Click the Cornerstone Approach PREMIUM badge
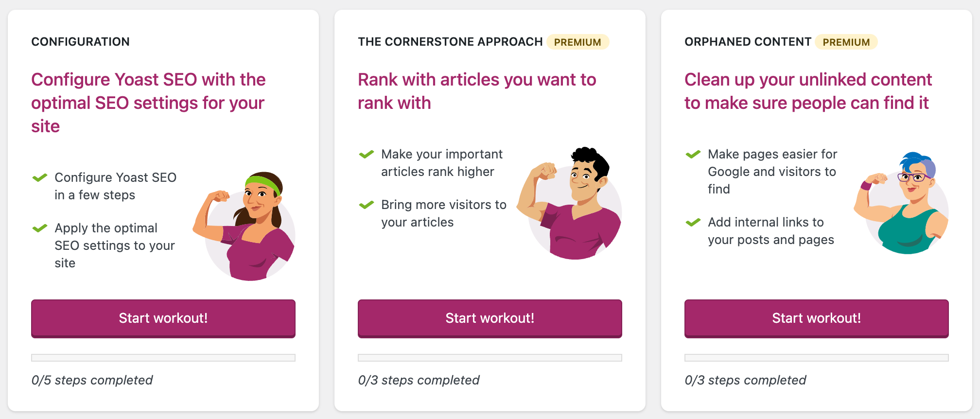Image resolution: width=980 pixels, height=419 pixels. tap(577, 42)
